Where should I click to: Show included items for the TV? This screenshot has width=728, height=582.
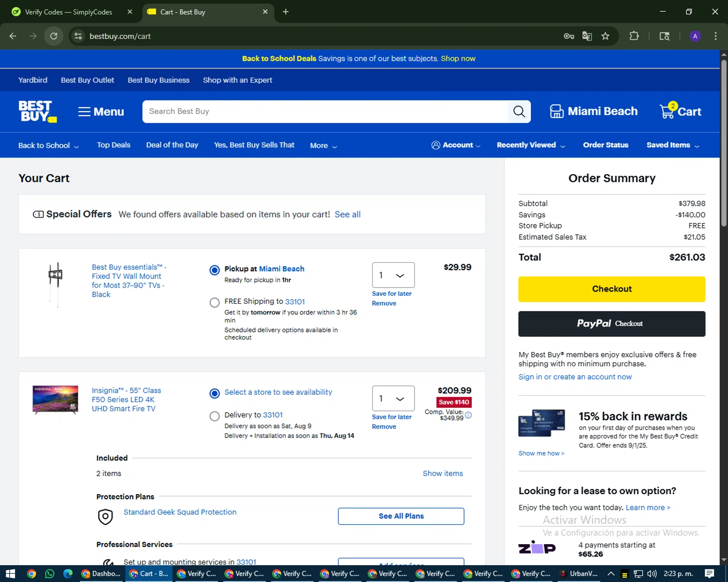443,473
